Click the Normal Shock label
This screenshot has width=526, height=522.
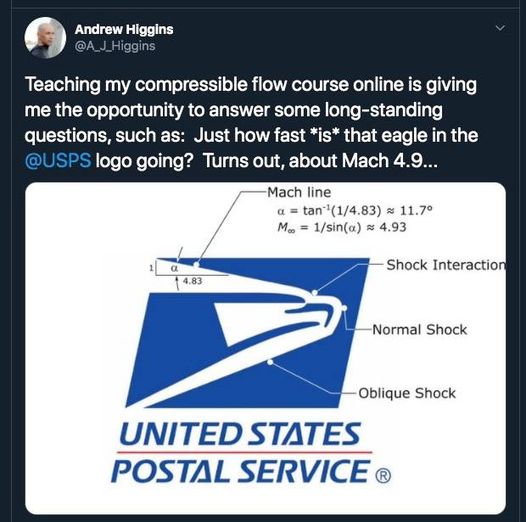420,329
